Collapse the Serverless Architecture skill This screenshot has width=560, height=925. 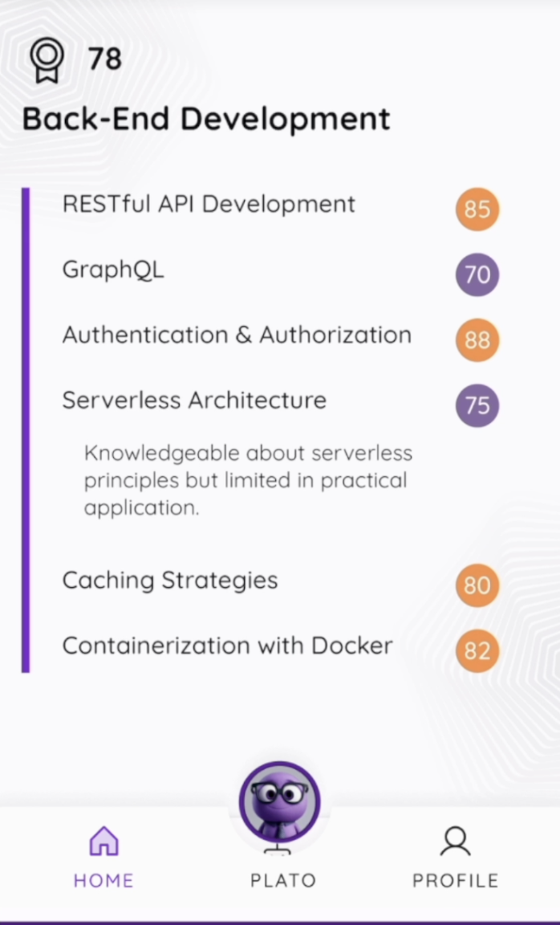coord(194,400)
